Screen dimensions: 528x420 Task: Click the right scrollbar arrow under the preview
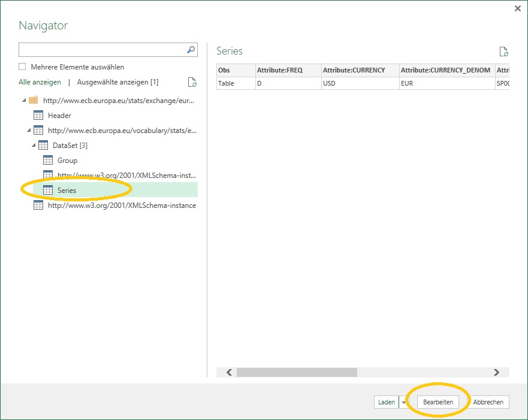(496, 371)
